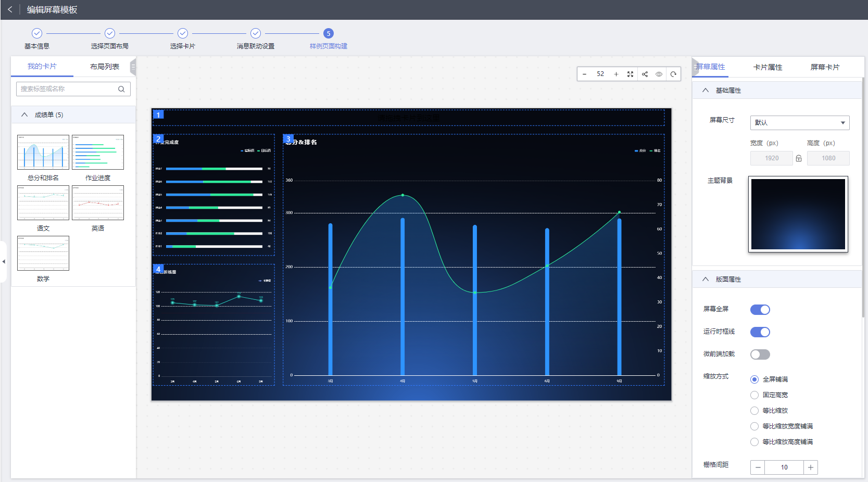
Task: Collapse the left side panel arrow
Action: point(3,262)
